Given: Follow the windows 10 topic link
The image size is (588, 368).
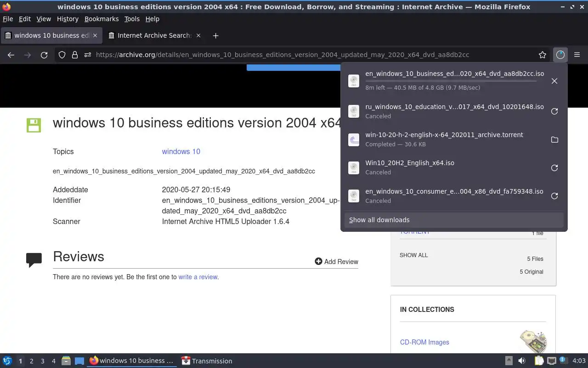Looking at the screenshot, I should 181,151.
